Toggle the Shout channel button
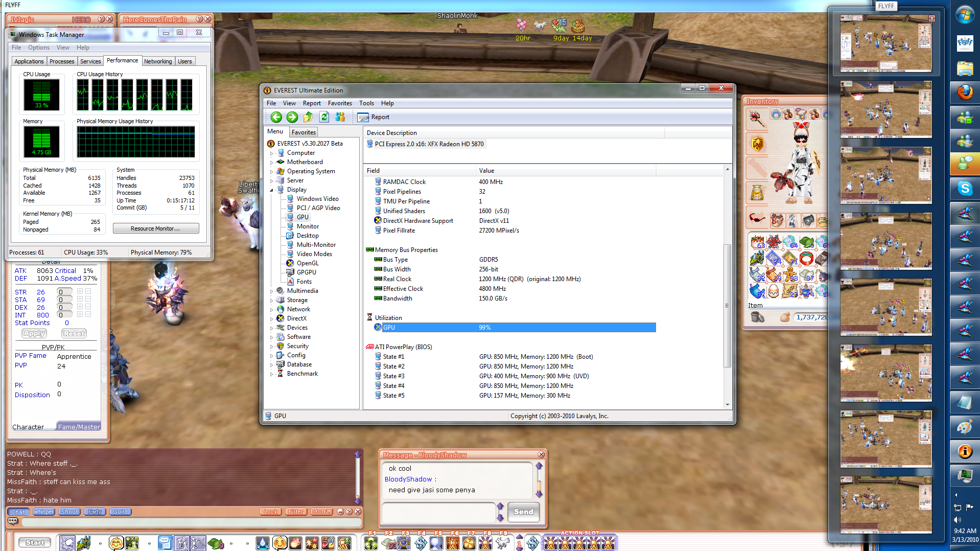Viewport: 980px width, 551px height. point(69,512)
